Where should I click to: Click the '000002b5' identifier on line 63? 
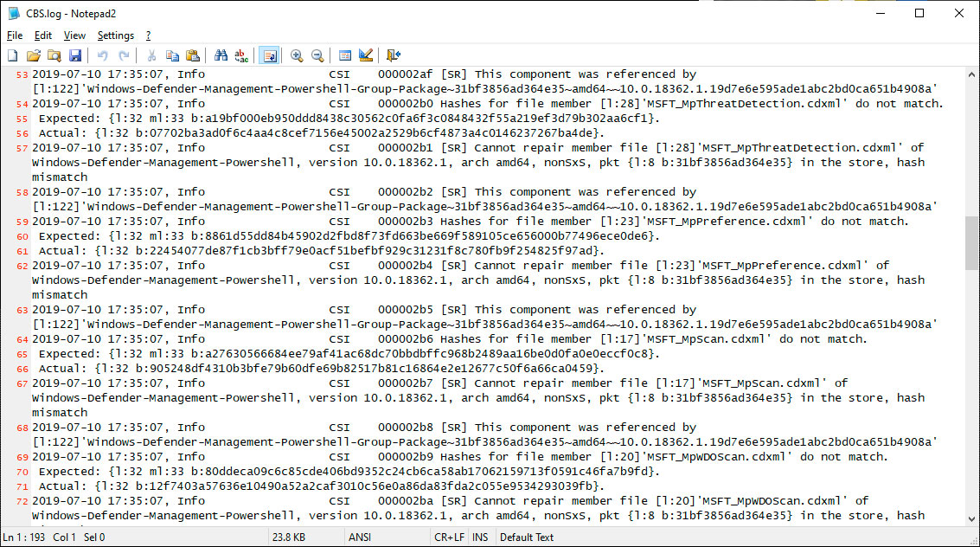(x=405, y=310)
